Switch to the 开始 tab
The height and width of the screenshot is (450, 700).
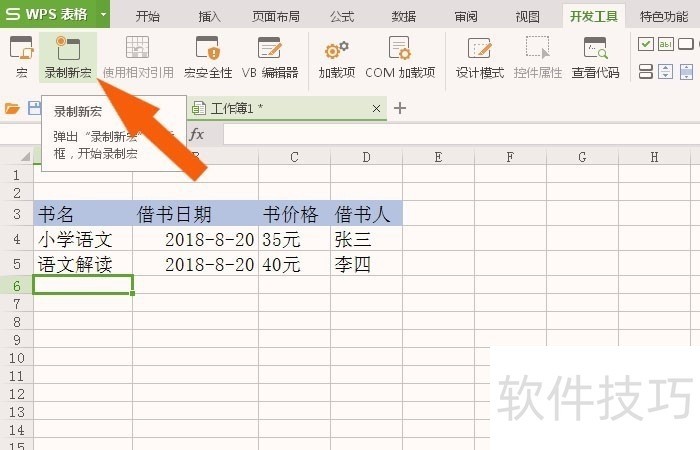[x=147, y=17]
